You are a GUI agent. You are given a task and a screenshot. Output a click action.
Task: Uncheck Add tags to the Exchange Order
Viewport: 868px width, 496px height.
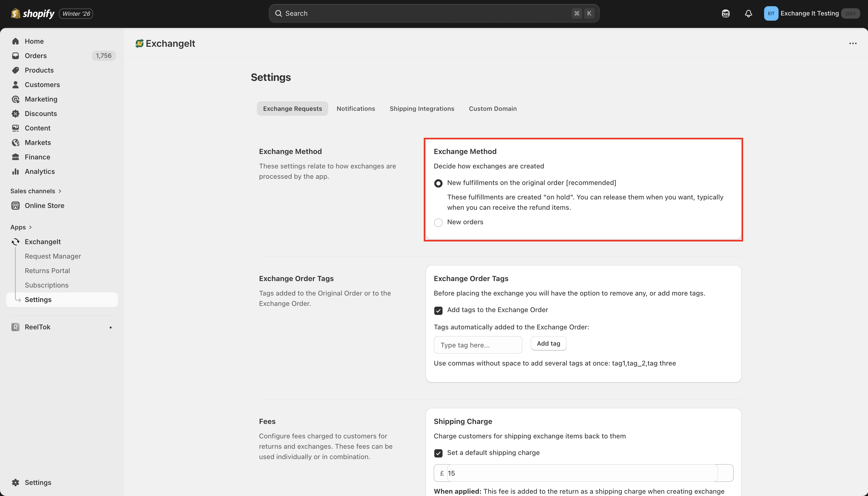click(x=438, y=310)
